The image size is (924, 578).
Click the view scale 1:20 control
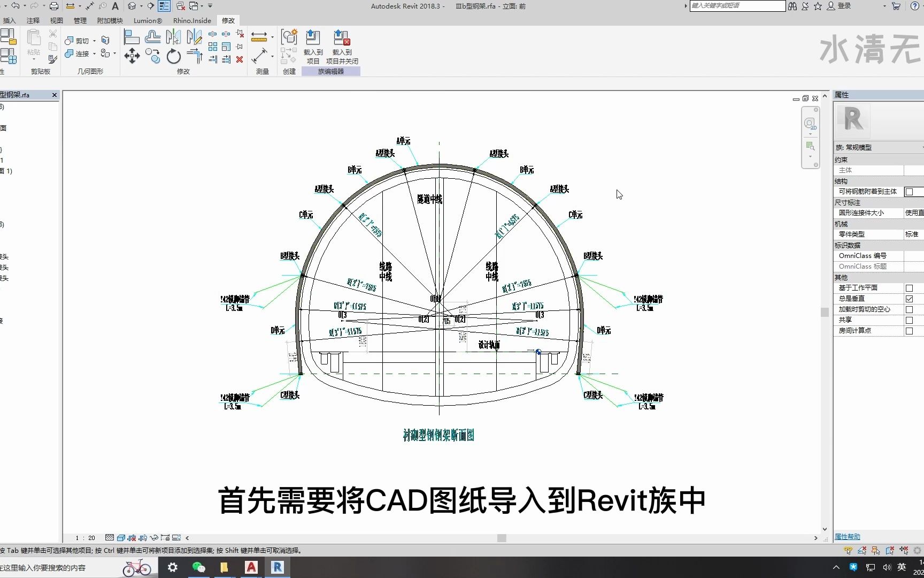tap(84, 538)
